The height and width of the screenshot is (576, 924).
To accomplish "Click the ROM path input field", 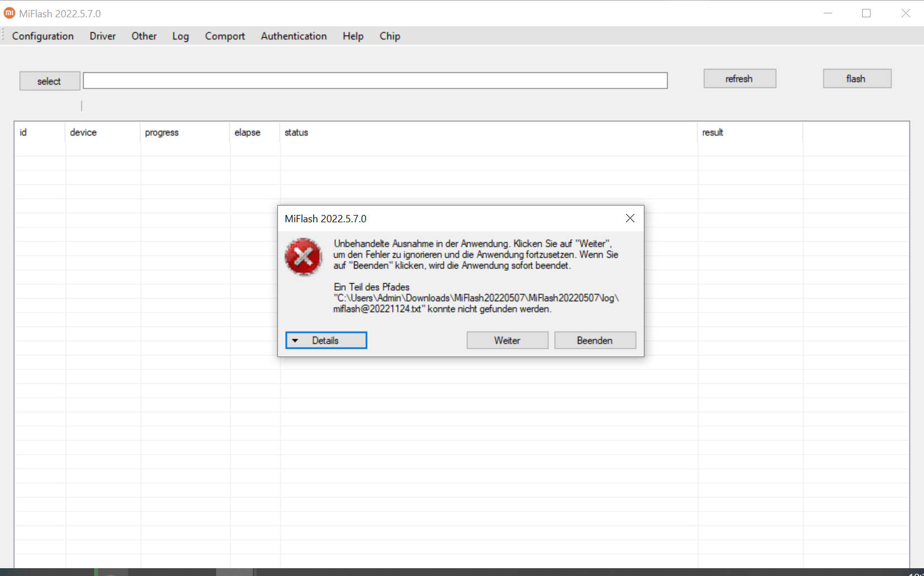I will (375, 81).
